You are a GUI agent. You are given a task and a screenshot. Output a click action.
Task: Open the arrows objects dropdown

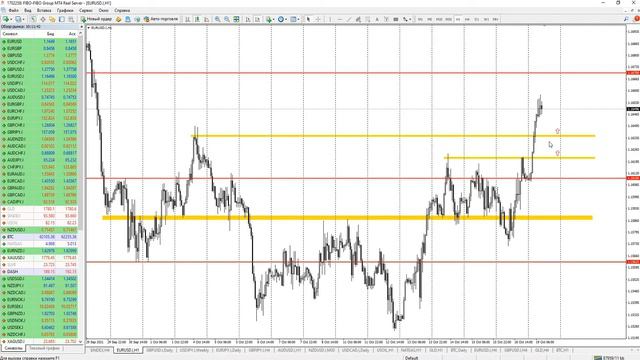[407, 19]
